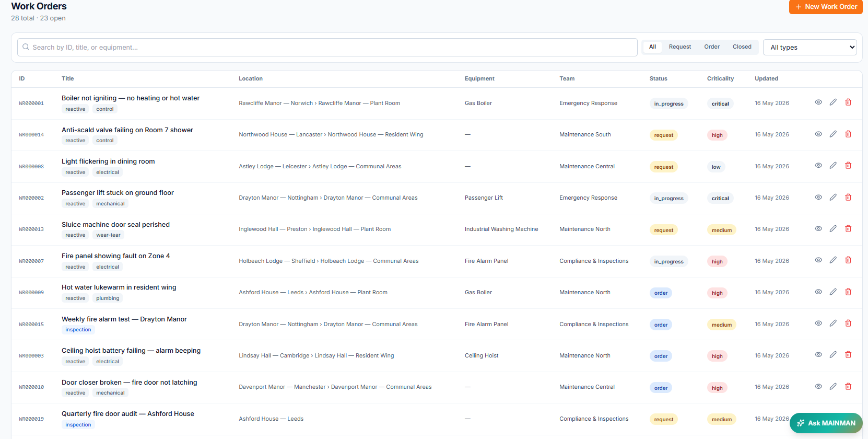
Task: Click the Status column header
Action: (x=658, y=78)
